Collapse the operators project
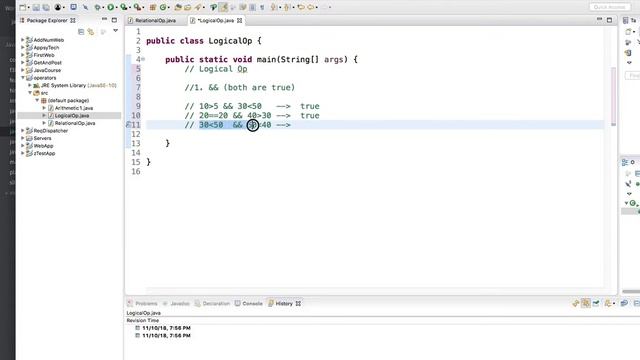Viewport: 640px width, 360px height. 22,78
